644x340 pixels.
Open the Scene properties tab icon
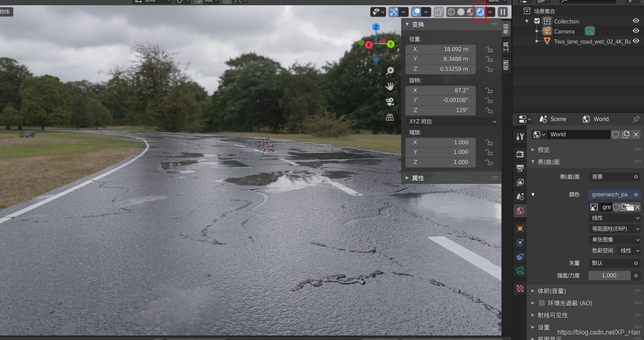tap(520, 196)
